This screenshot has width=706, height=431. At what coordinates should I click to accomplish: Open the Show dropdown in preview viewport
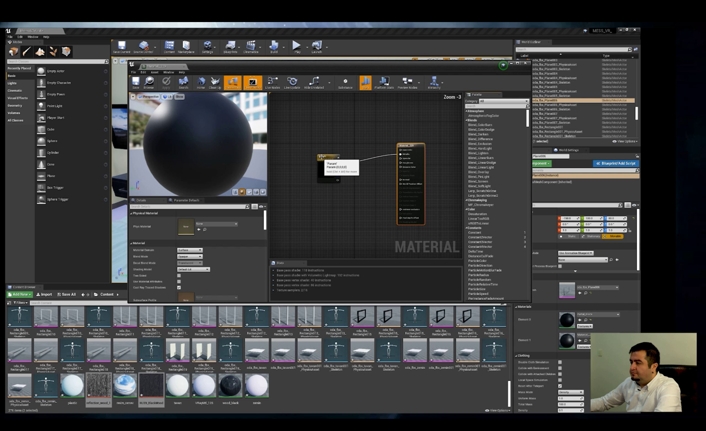tap(180, 97)
